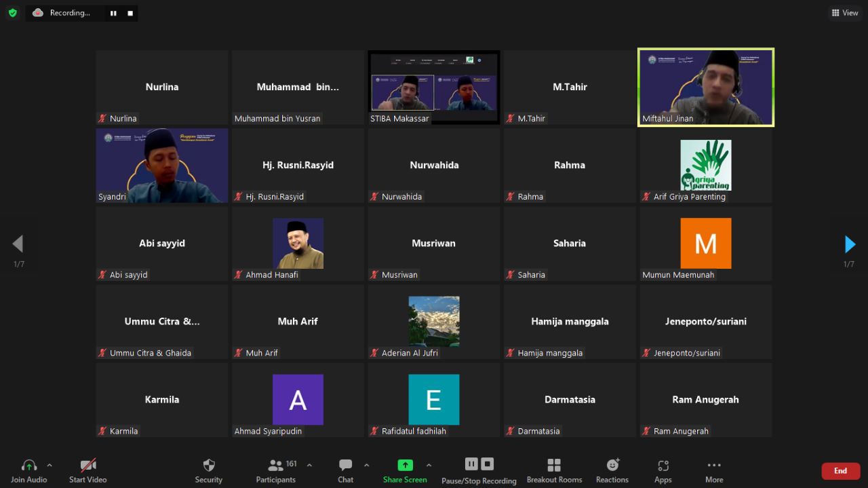The width and height of the screenshot is (868, 488).
Task: Expand Share Screen advanced options chevron
Action: tap(429, 466)
